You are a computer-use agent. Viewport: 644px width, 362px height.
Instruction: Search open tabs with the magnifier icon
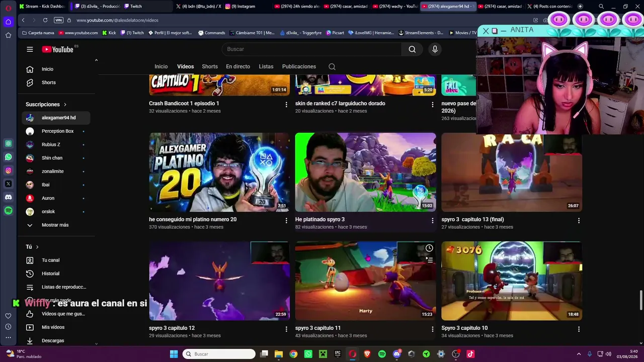pyautogui.click(x=601, y=7)
